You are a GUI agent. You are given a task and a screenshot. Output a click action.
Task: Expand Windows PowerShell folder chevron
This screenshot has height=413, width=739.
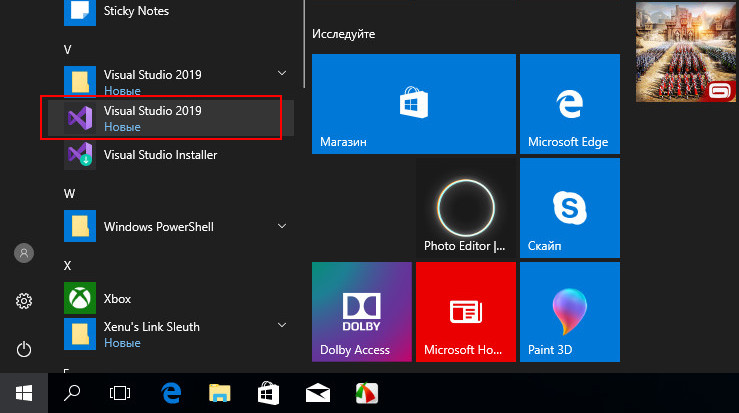282,226
